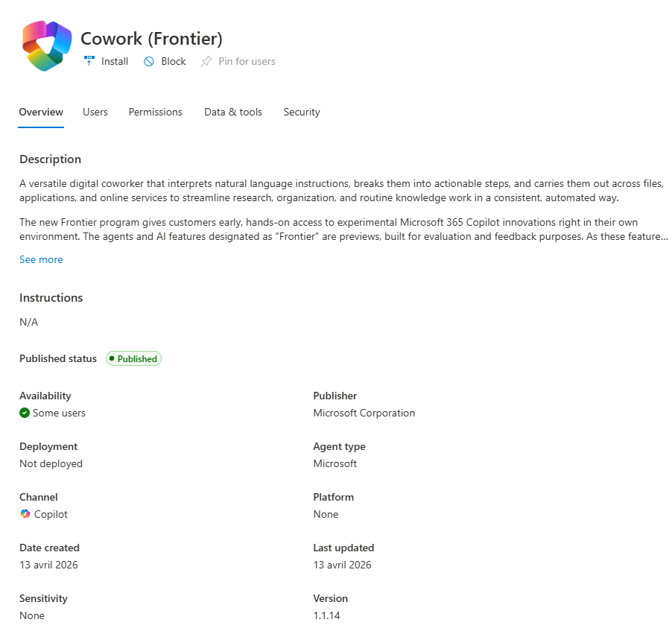Click the Cowork (Frontier) title
Screen dimensions: 672x631
[x=151, y=39]
